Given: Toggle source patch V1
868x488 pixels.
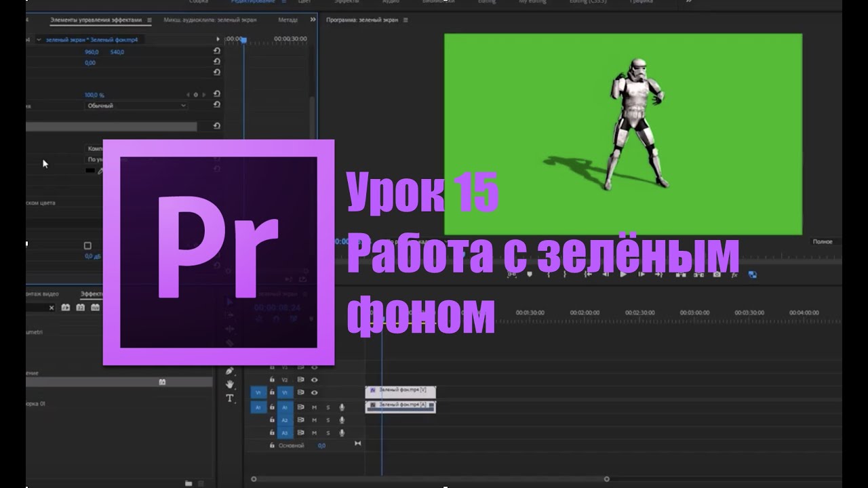Looking at the screenshot, I should (x=258, y=392).
